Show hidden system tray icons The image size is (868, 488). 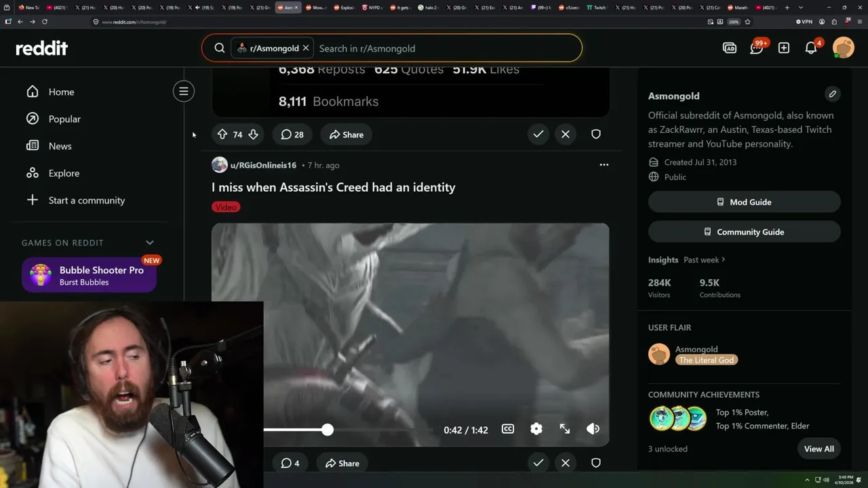coord(807,480)
